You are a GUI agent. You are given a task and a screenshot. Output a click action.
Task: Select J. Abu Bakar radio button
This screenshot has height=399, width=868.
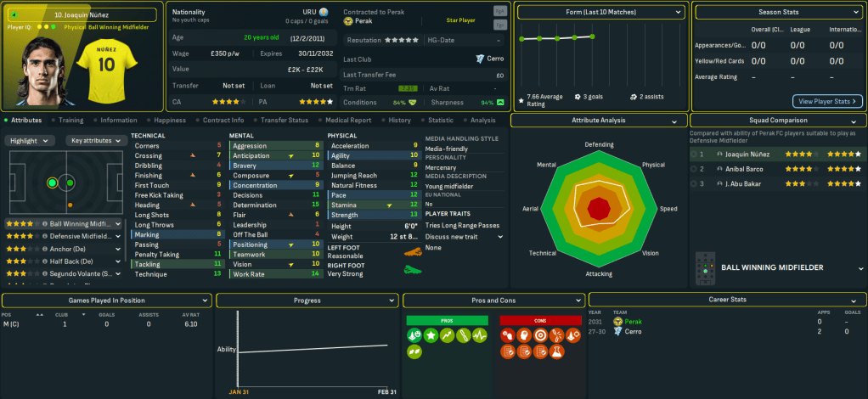tap(695, 183)
